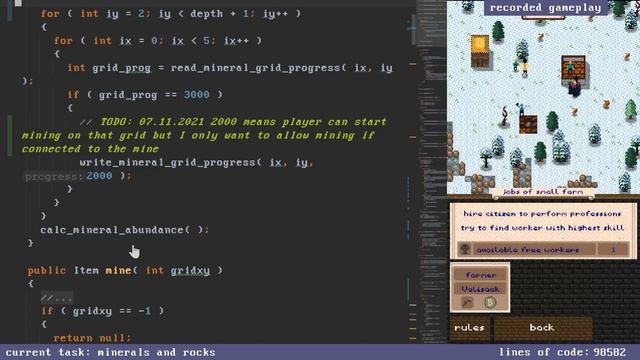640x360 pixels.
Task: Select the yellow-roofed hut in the game map
Action: click(480, 51)
